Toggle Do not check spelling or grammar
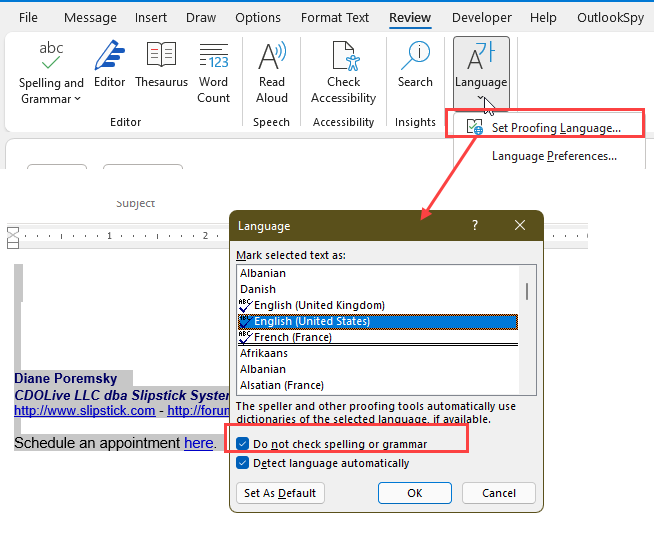This screenshot has height=534, width=654. click(x=244, y=444)
